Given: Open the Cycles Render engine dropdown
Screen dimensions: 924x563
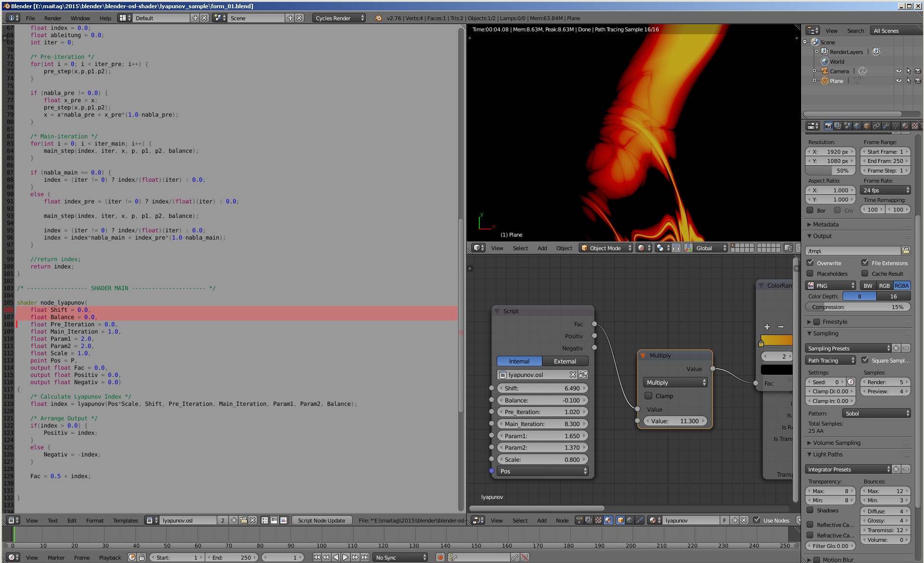Looking at the screenshot, I should tap(339, 18).
